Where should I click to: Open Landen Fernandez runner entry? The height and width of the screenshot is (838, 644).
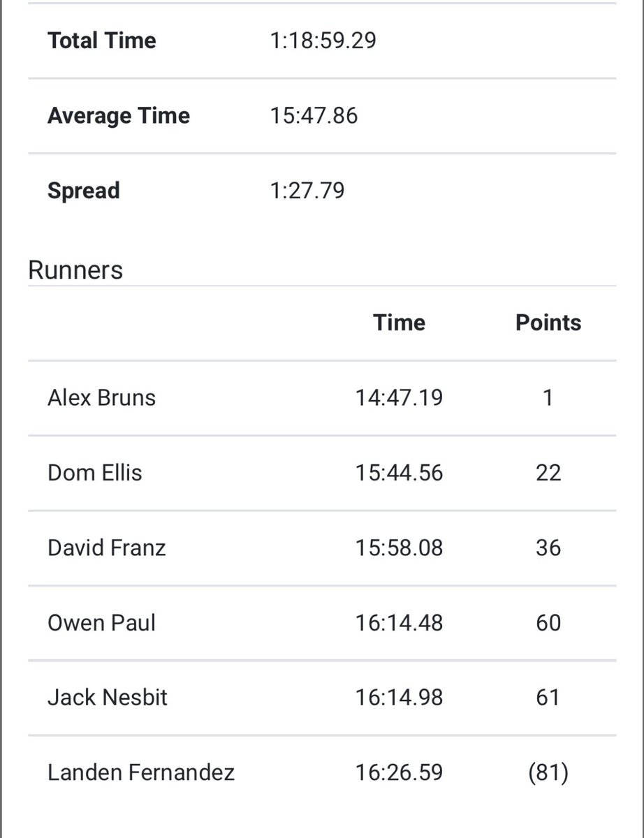[x=141, y=772]
